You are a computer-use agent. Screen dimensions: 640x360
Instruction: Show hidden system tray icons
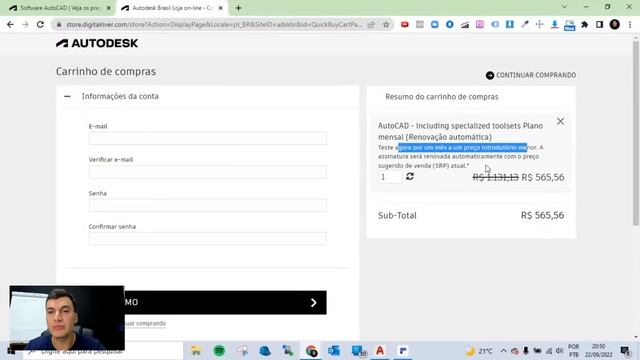[x=503, y=351]
